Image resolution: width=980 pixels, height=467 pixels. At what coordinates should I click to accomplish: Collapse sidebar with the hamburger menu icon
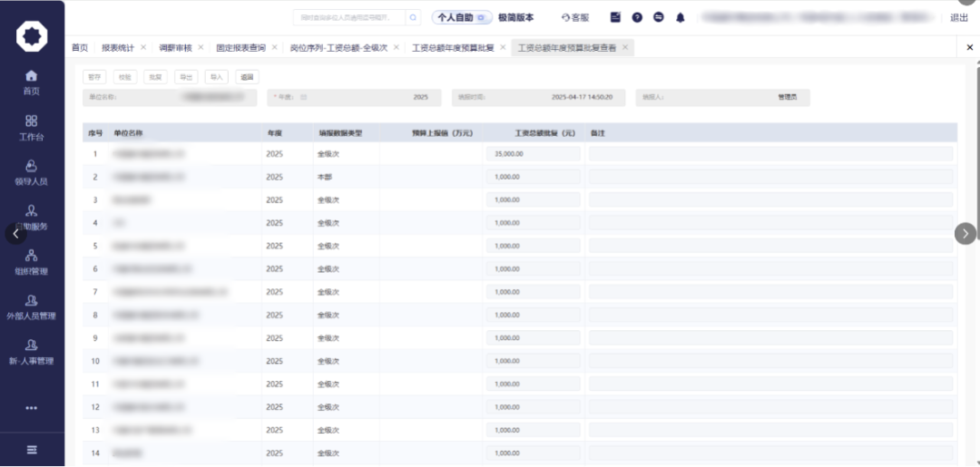(31, 450)
